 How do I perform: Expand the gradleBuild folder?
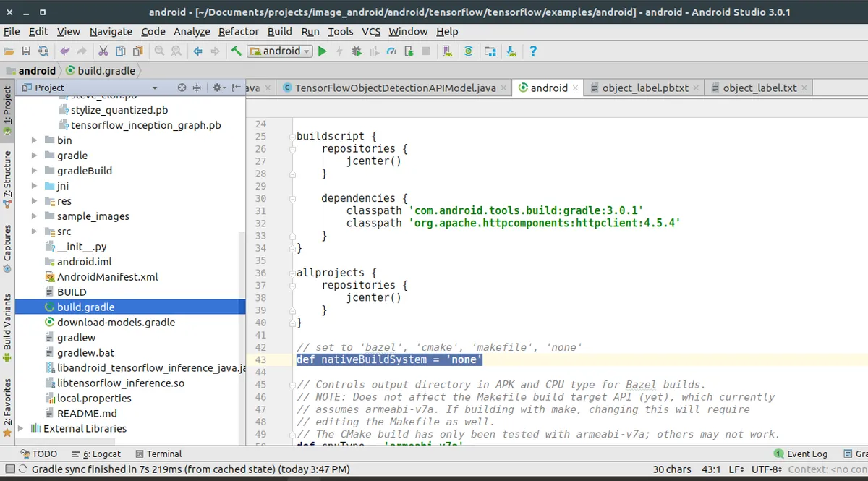(x=35, y=171)
